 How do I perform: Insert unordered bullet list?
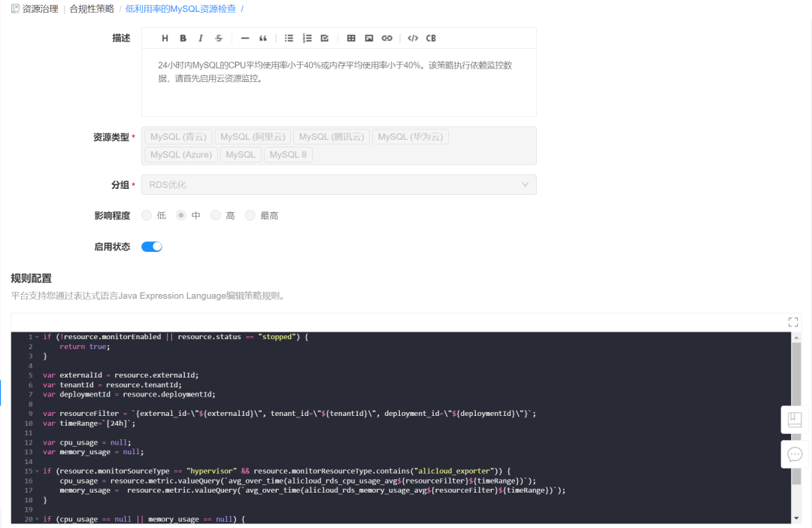(289, 38)
